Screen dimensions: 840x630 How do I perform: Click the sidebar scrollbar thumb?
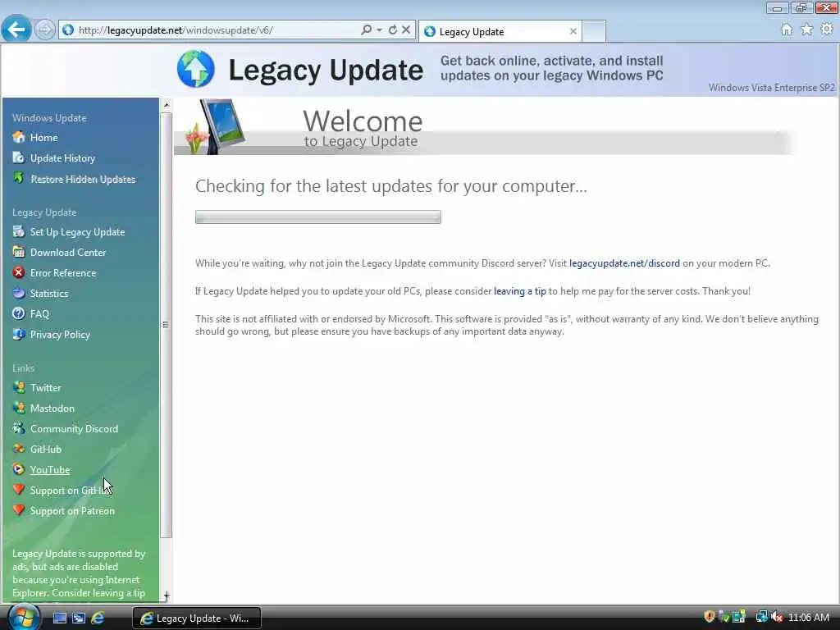166,325
